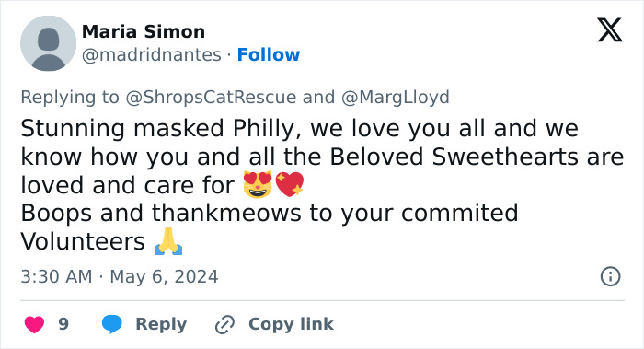Screen dimensions: 644x349
Task: Open the 3:30 AM May 6, 2024 timestamp
Action: [x=120, y=276]
